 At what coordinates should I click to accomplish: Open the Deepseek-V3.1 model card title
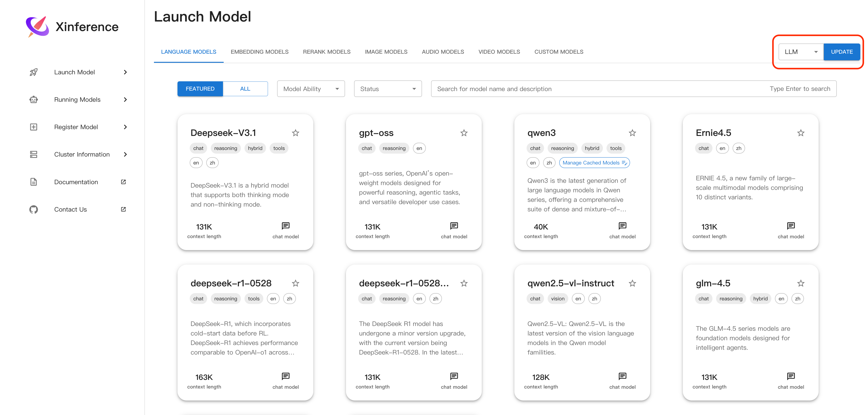point(223,133)
